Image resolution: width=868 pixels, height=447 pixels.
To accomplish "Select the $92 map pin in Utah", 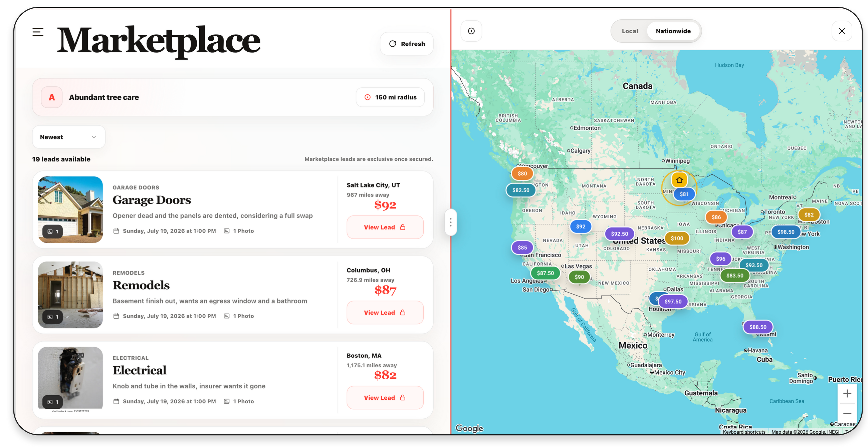I will point(580,227).
